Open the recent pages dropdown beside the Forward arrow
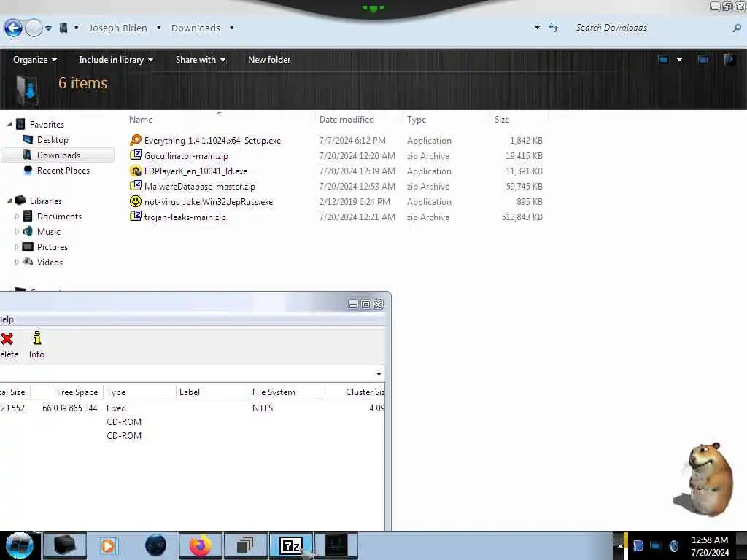Image resolution: width=747 pixels, height=560 pixels. pyautogui.click(x=48, y=28)
